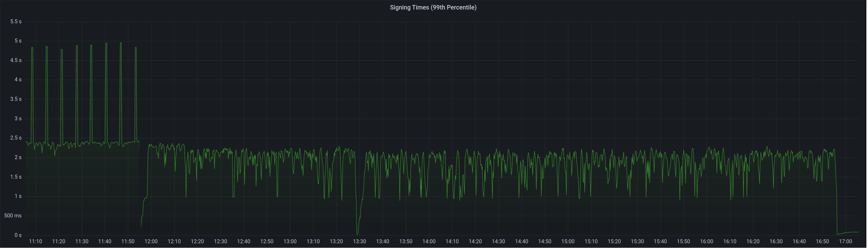Click the 12:50 time axis label
This screenshot has width=868, height=248.
pos(267,242)
